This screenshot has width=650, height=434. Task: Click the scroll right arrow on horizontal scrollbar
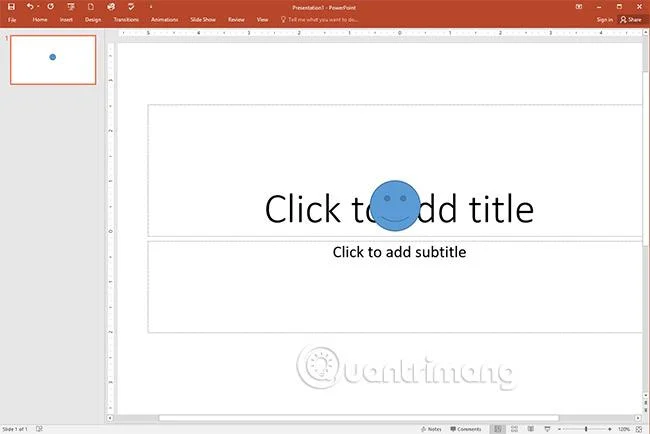tap(638, 418)
